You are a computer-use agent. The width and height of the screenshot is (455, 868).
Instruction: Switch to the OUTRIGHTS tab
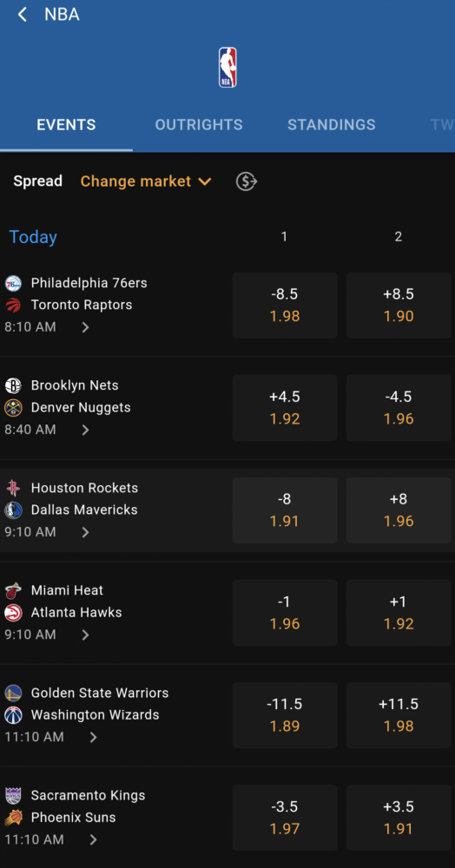(x=199, y=125)
